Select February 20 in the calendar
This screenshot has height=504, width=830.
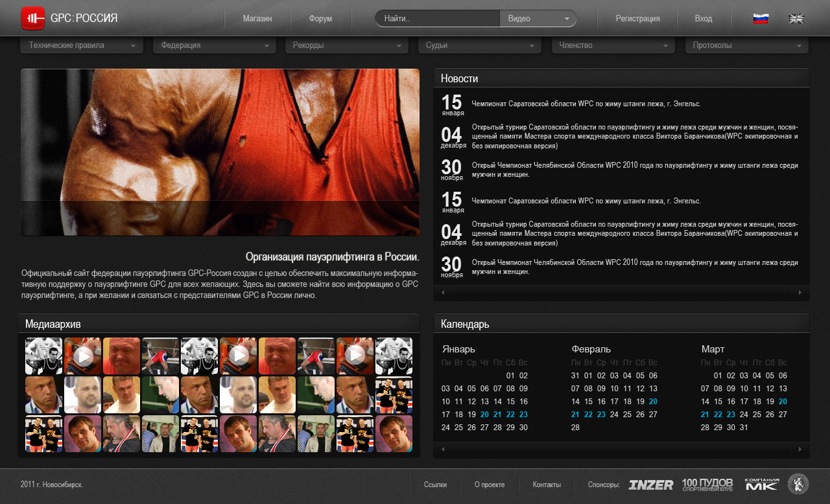653,402
